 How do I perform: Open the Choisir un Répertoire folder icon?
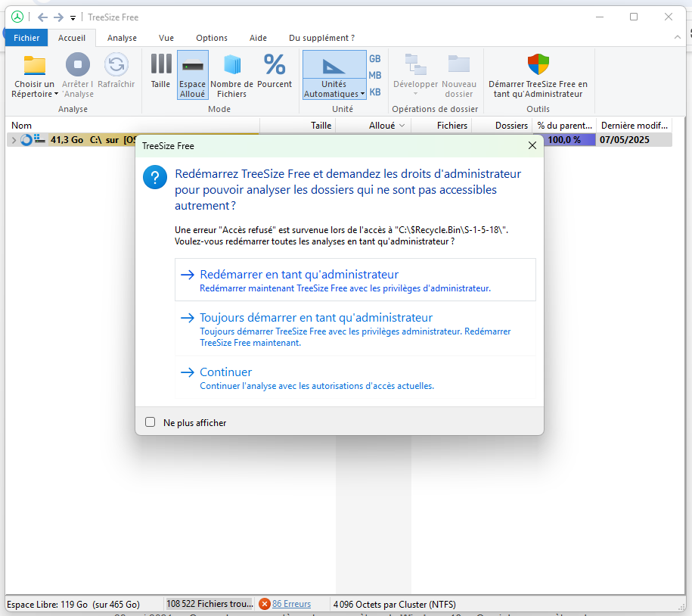(35, 65)
